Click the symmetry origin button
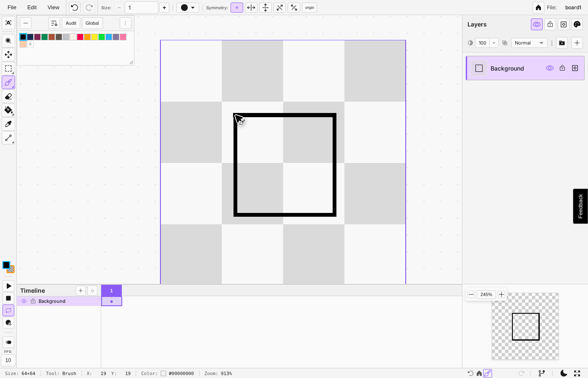Image resolution: width=588 pixels, height=378 pixels. [x=310, y=8]
